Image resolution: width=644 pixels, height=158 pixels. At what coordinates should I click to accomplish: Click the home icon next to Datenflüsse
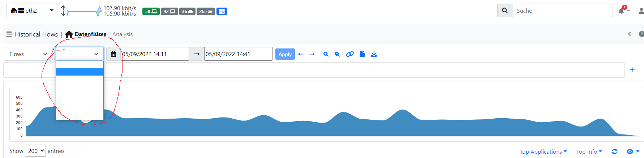click(69, 34)
